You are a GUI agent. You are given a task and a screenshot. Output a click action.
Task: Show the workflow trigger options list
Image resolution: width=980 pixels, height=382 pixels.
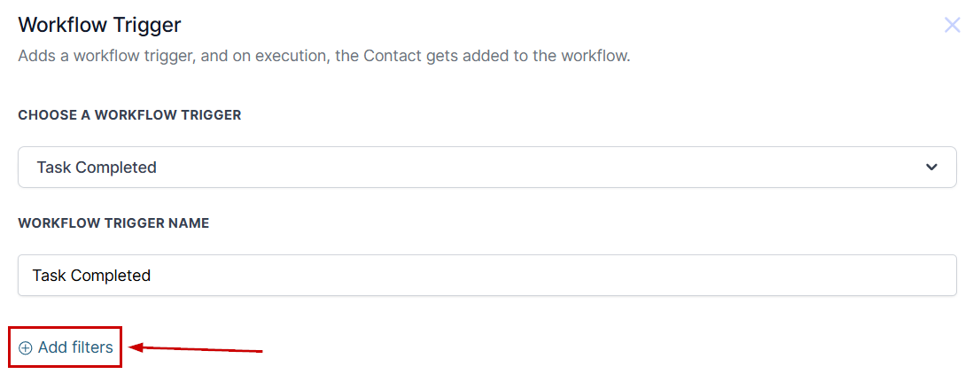click(486, 167)
